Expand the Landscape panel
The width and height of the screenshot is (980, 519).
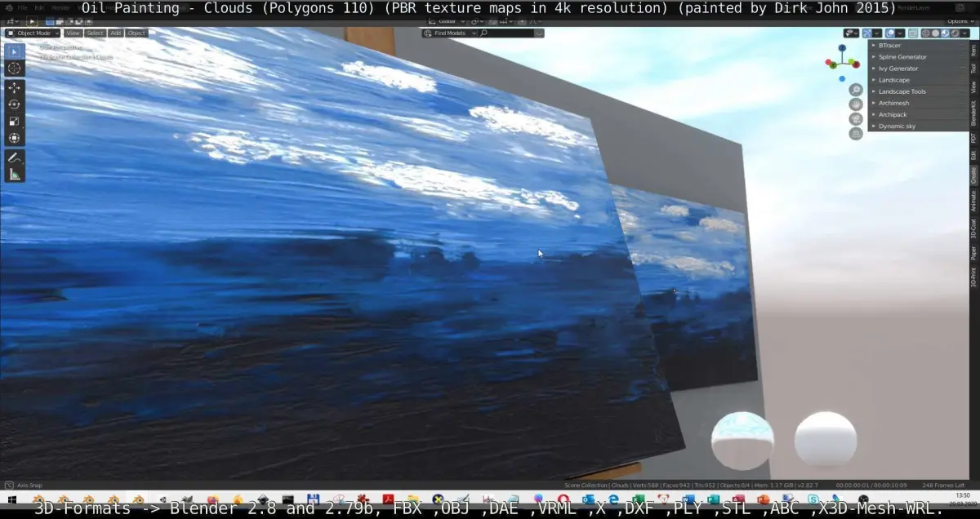tap(918, 80)
